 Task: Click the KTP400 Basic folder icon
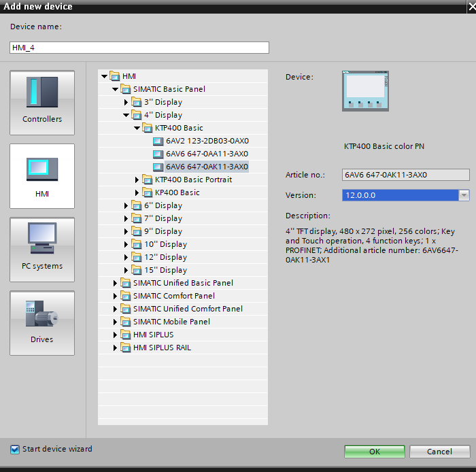(x=148, y=128)
